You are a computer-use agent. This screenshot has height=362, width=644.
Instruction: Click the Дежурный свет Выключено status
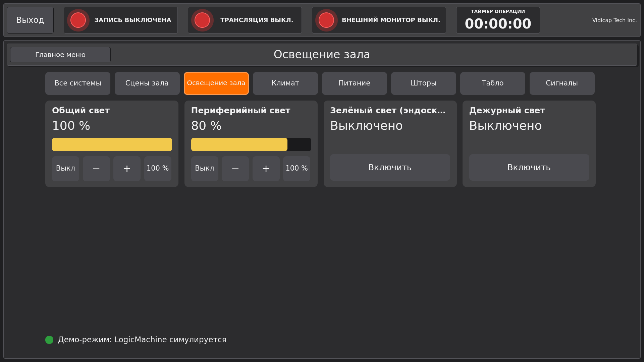coord(505,126)
